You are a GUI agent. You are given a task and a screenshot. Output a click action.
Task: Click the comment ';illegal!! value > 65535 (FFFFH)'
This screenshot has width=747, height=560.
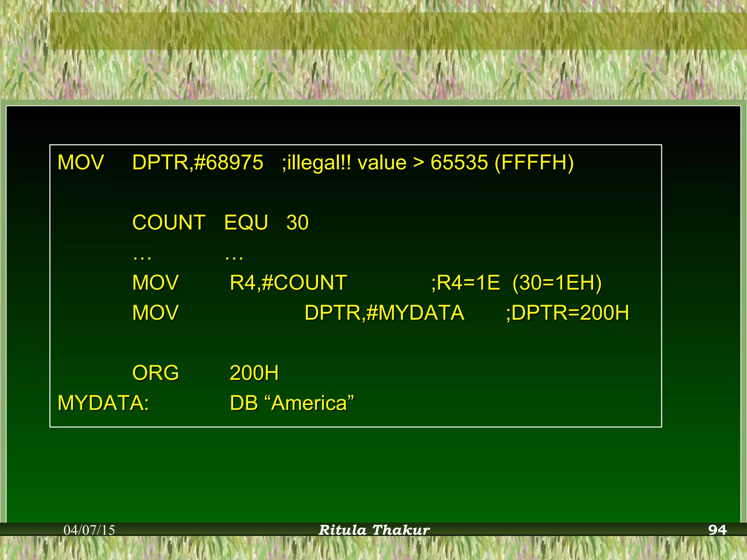(428, 163)
